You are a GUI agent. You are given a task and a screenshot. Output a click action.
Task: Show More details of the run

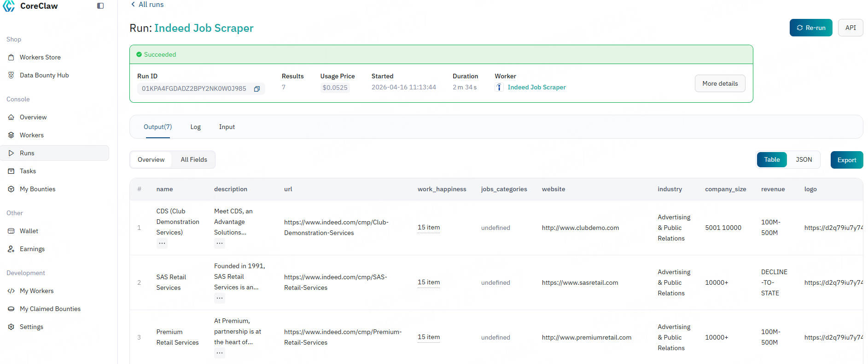click(x=720, y=83)
